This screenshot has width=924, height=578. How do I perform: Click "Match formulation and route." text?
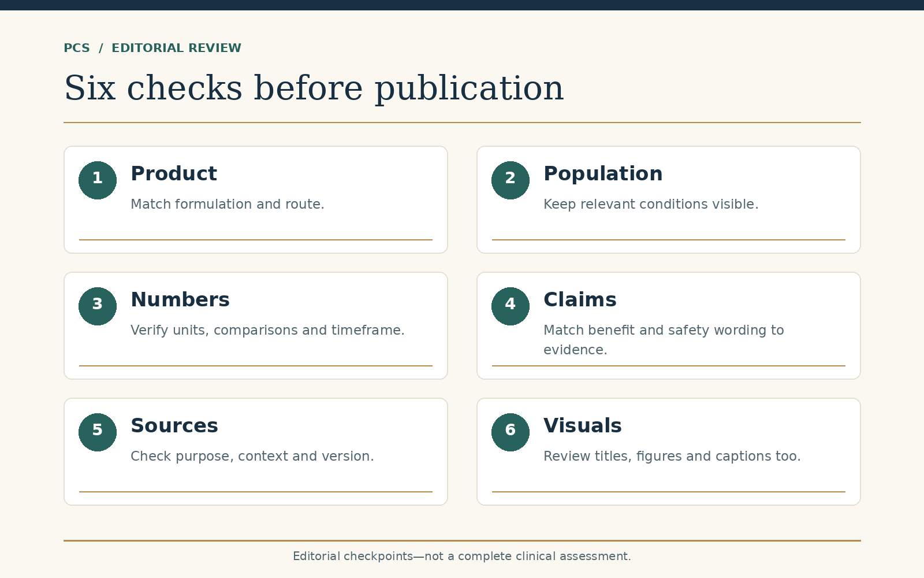pos(228,204)
